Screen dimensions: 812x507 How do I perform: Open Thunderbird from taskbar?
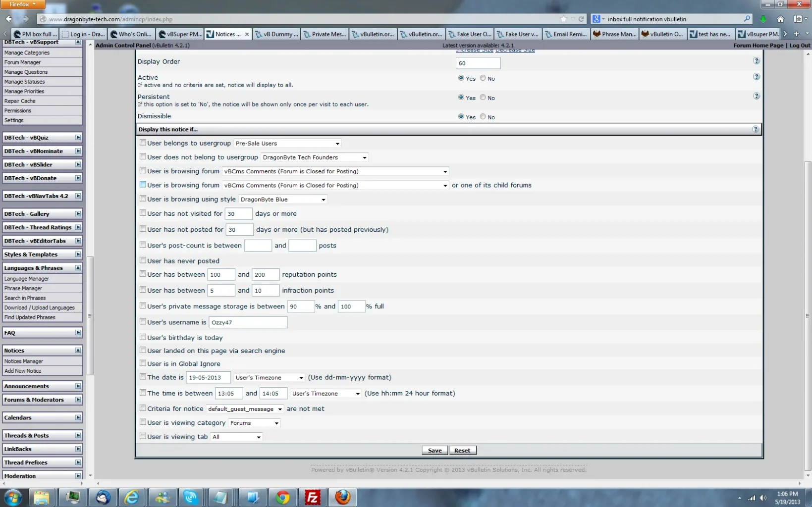tap(103, 497)
